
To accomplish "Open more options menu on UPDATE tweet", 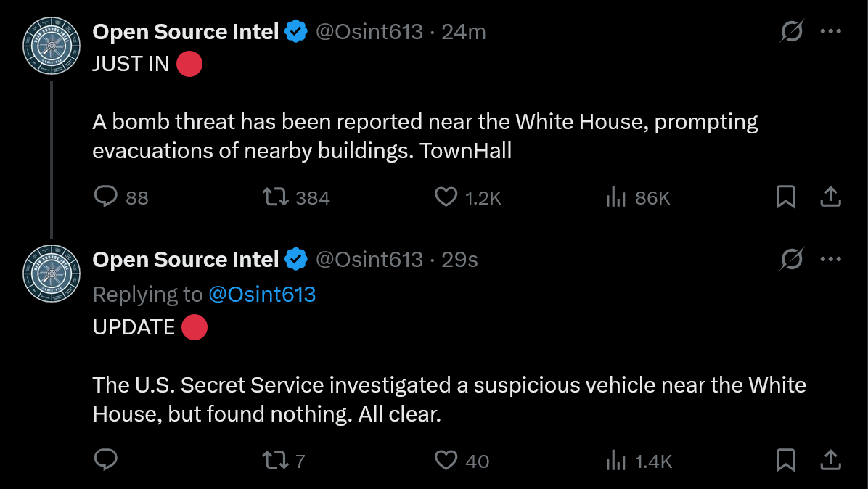I will point(830,259).
